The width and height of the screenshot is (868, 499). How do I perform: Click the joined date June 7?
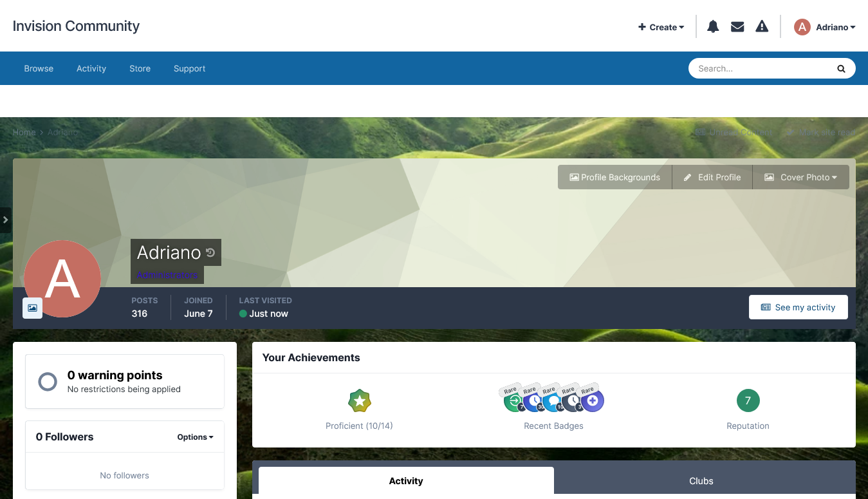point(198,314)
